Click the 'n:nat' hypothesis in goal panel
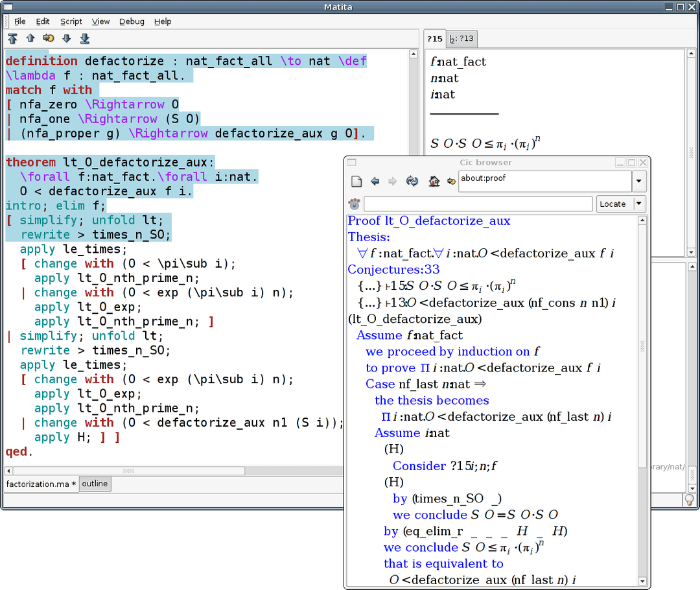 coord(445,78)
